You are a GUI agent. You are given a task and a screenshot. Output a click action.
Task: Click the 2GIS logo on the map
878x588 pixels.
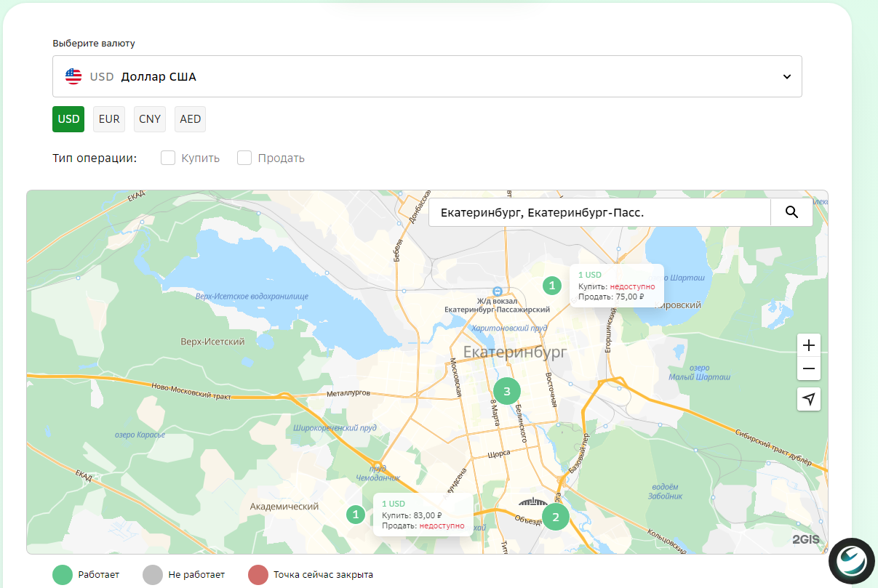click(806, 539)
